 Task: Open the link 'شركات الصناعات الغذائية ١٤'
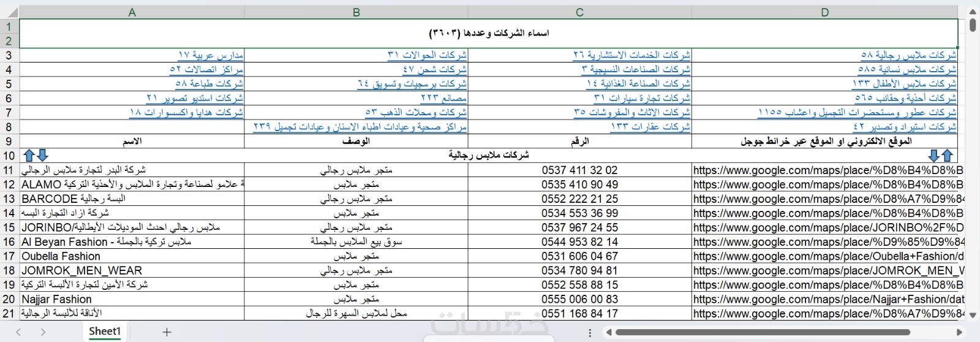(638, 83)
